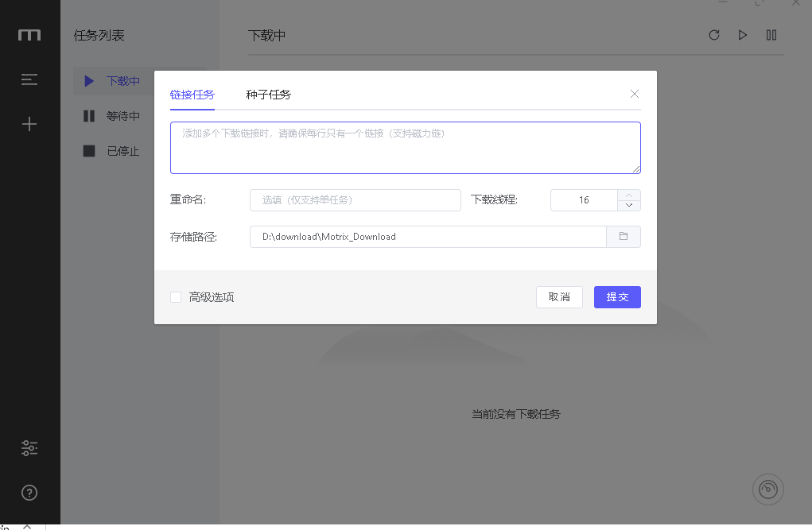Browse for a storage folder path
The image size is (812, 530).
[624, 236]
